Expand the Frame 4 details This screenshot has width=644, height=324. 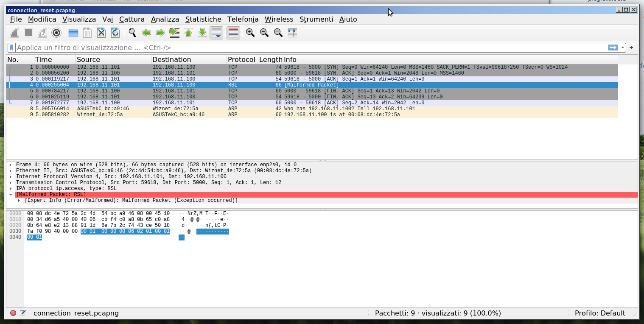click(x=11, y=165)
